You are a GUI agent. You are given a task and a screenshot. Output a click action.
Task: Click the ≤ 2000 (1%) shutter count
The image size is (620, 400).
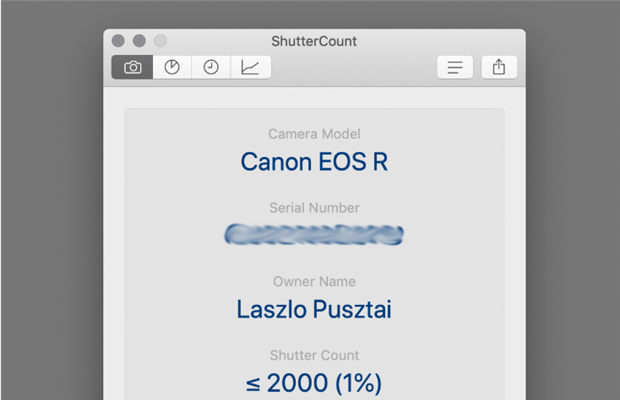click(x=314, y=383)
